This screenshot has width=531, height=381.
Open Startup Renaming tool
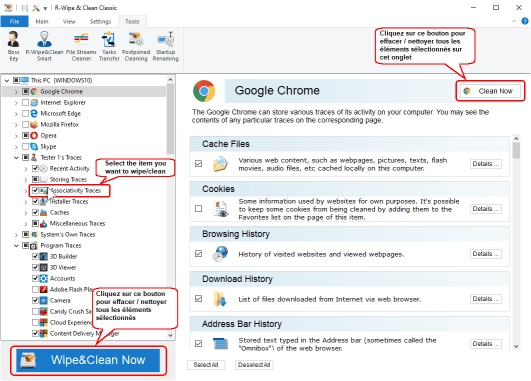point(166,46)
